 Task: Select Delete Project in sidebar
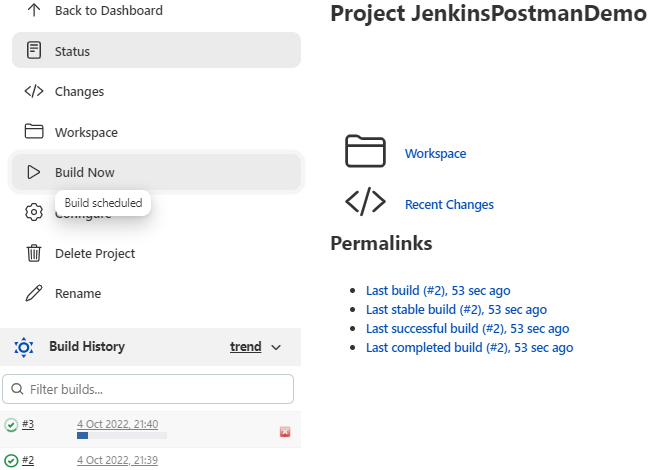[x=95, y=253]
